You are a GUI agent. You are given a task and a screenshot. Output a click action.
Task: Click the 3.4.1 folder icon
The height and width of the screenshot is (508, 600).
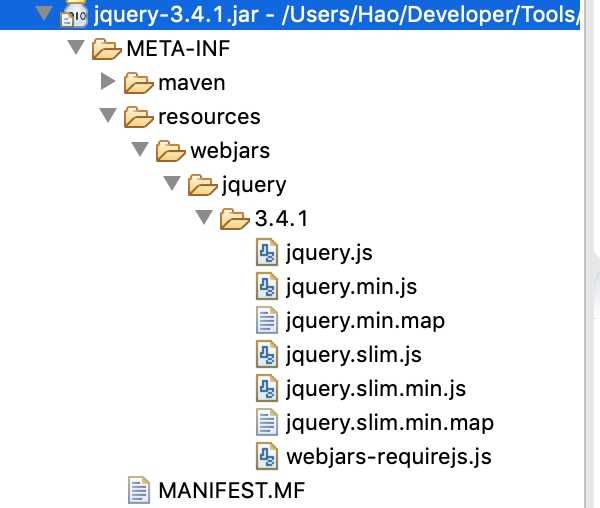tap(235, 219)
